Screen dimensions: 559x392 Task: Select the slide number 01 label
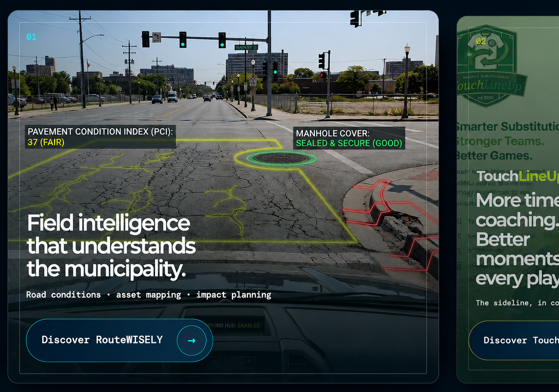(x=31, y=37)
